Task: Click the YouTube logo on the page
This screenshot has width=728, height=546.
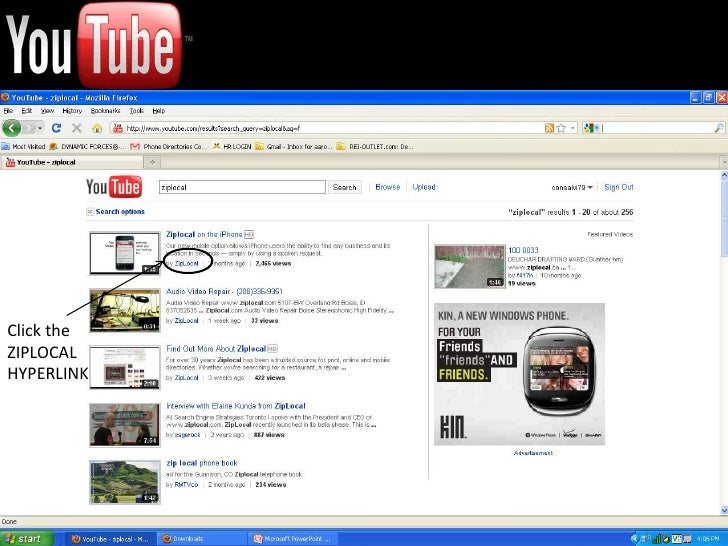Action: click(x=114, y=187)
